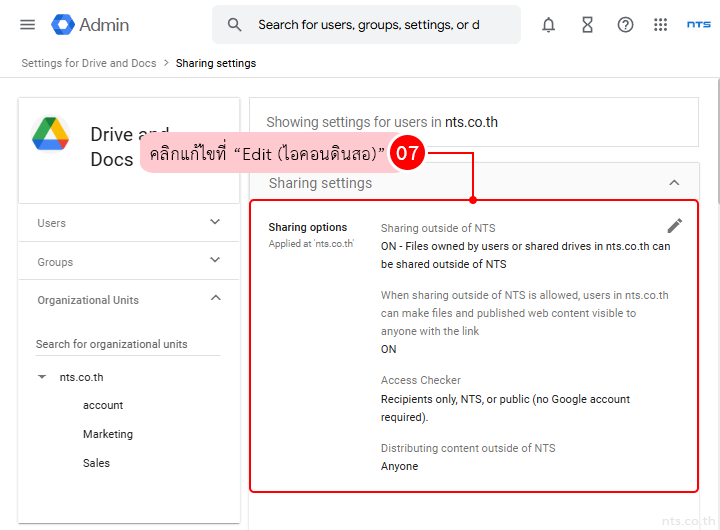Image resolution: width=720 pixels, height=530 pixels.
Task: Expand the Groups section
Action: (215, 261)
